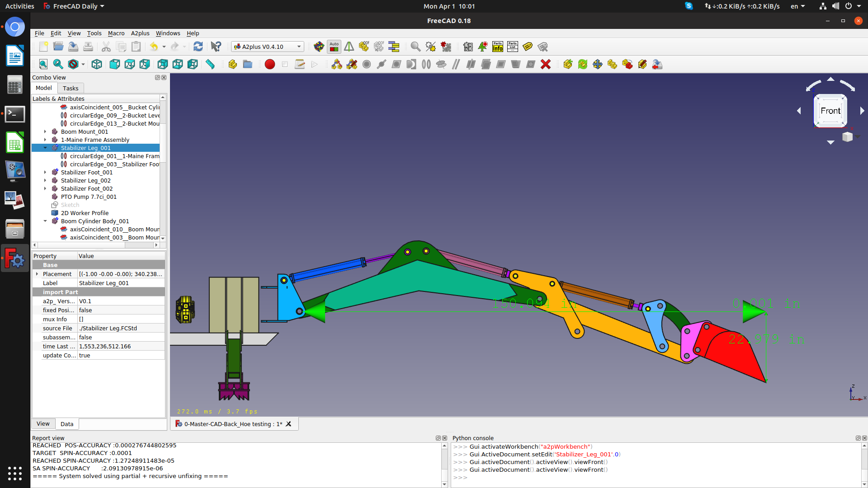Open the A2plus menu
This screenshot has width=868, height=488.
140,33
